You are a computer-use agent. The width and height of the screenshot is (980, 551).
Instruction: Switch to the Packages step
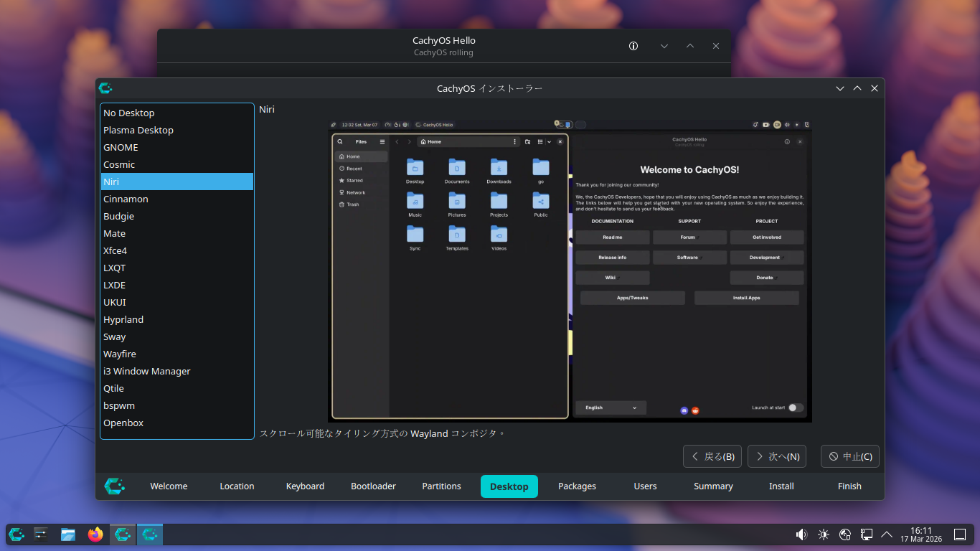point(577,486)
